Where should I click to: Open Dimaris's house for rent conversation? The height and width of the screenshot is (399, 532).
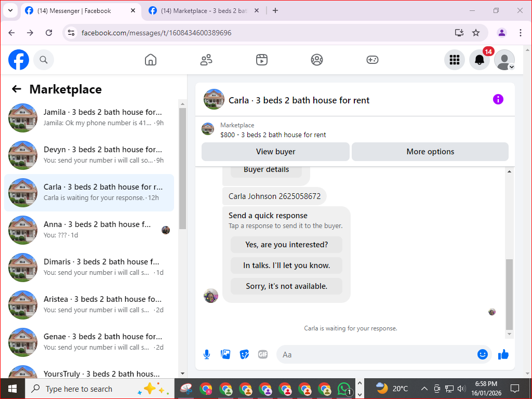tap(89, 268)
